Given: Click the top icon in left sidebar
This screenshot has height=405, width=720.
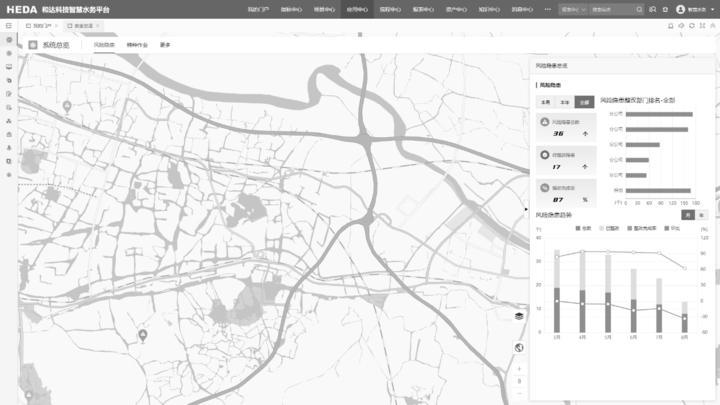Looking at the screenshot, I should 9,41.
